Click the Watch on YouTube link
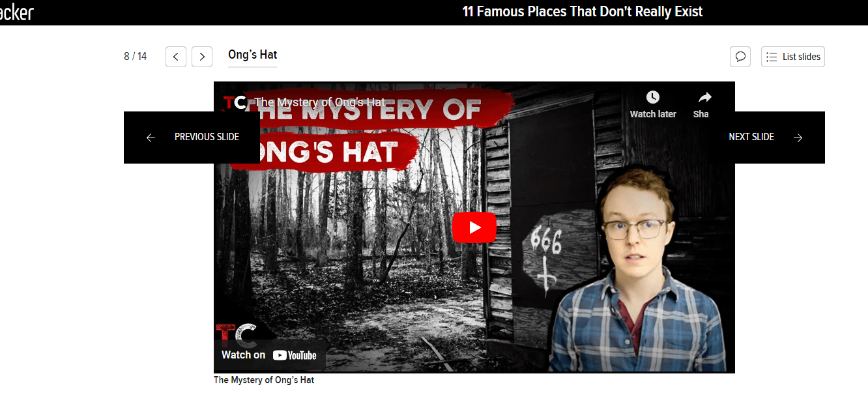The image size is (868, 393). [x=269, y=355]
